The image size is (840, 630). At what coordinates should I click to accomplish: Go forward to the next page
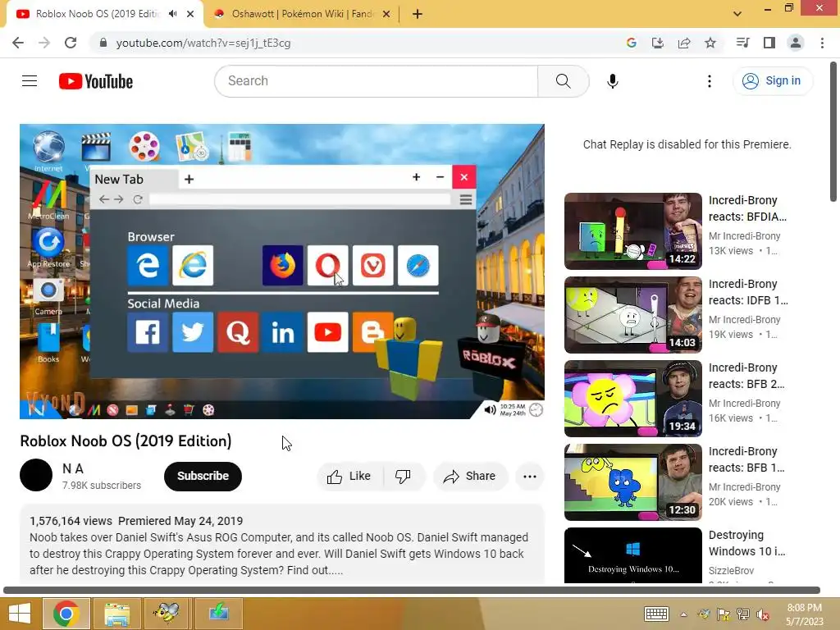[44, 43]
